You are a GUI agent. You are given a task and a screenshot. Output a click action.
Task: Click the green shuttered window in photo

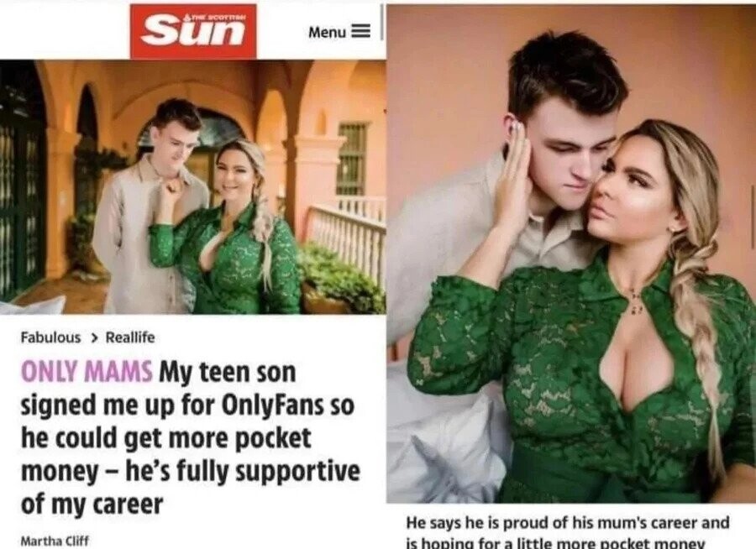(x=351, y=159)
